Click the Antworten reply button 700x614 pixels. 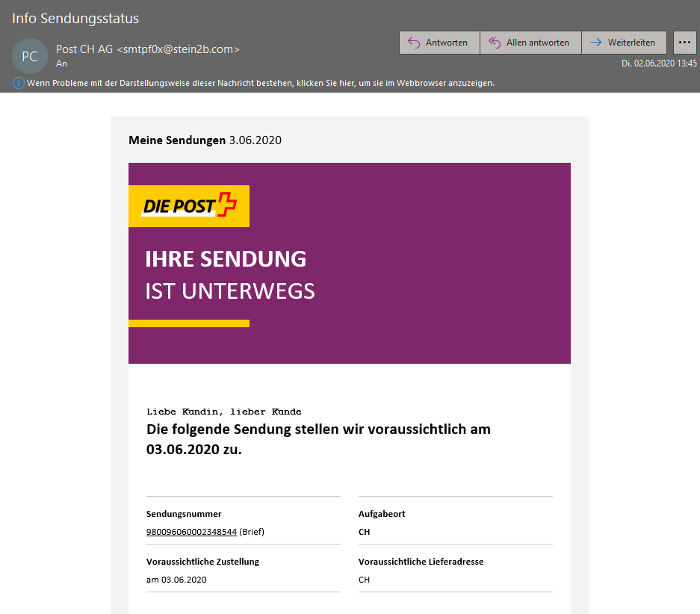tap(439, 43)
